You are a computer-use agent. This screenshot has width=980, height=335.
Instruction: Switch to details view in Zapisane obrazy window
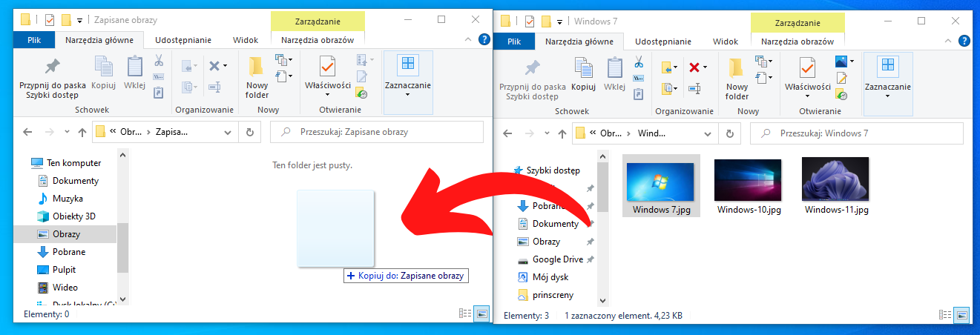[464, 314]
